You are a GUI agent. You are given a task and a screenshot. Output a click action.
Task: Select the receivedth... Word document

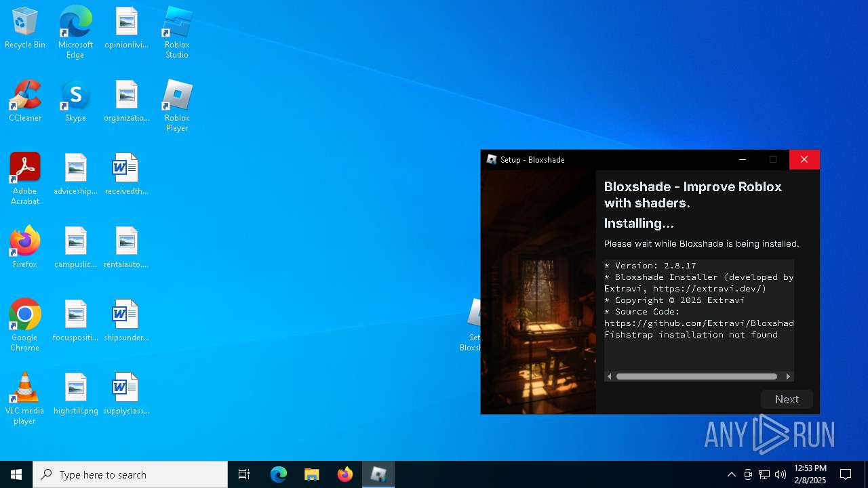(x=126, y=175)
